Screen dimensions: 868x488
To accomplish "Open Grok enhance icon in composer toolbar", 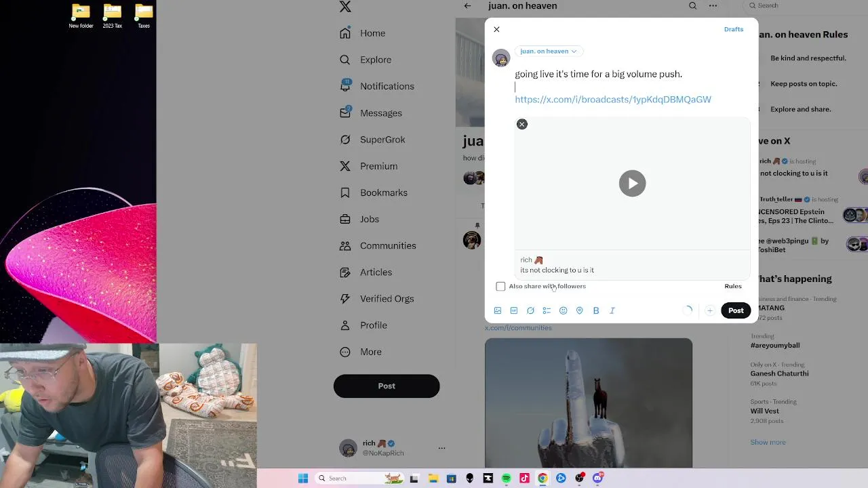I will coord(530,310).
